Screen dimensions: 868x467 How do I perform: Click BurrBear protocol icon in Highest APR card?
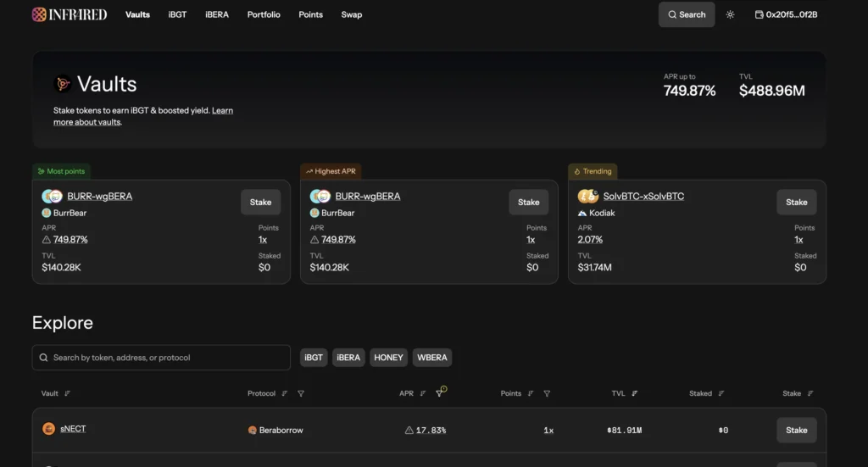coord(314,213)
